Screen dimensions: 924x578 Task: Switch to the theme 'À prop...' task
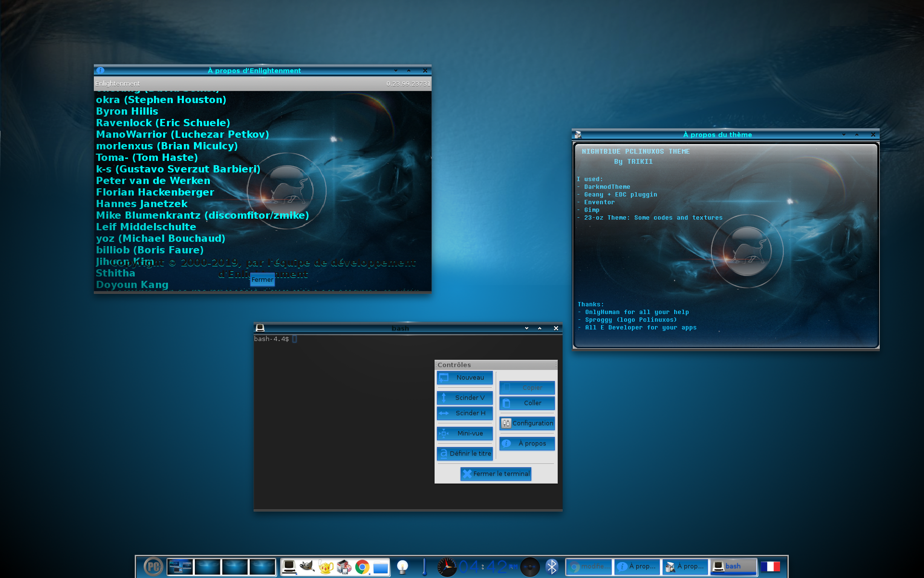(x=685, y=566)
